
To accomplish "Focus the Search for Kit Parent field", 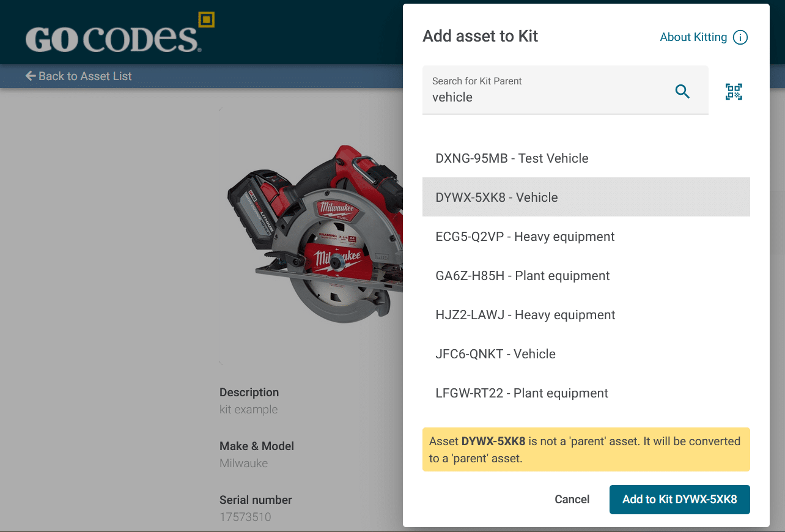I will click(544, 97).
